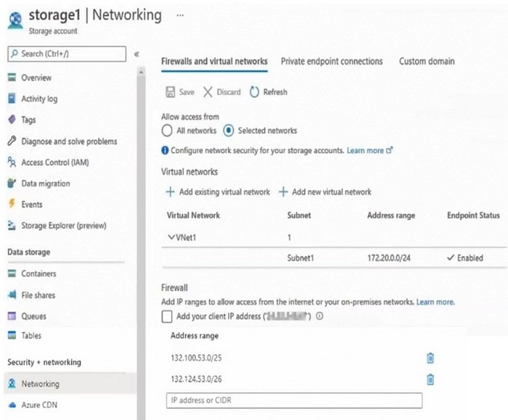Click Diagnose and solve problems wrench icon
The height and width of the screenshot is (420, 508).
[12, 141]
